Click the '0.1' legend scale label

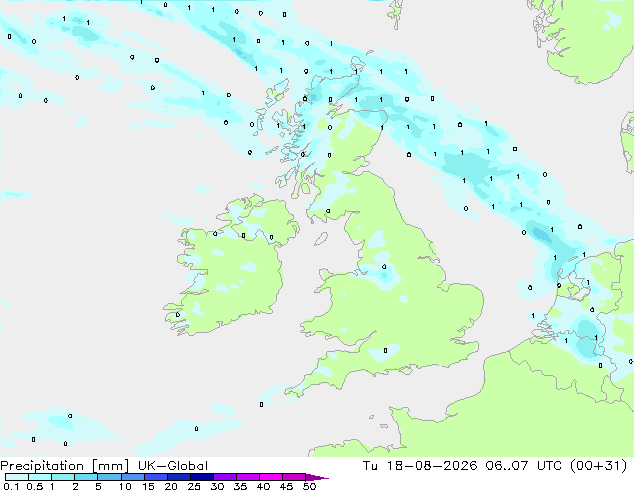[x=11, y=486]
